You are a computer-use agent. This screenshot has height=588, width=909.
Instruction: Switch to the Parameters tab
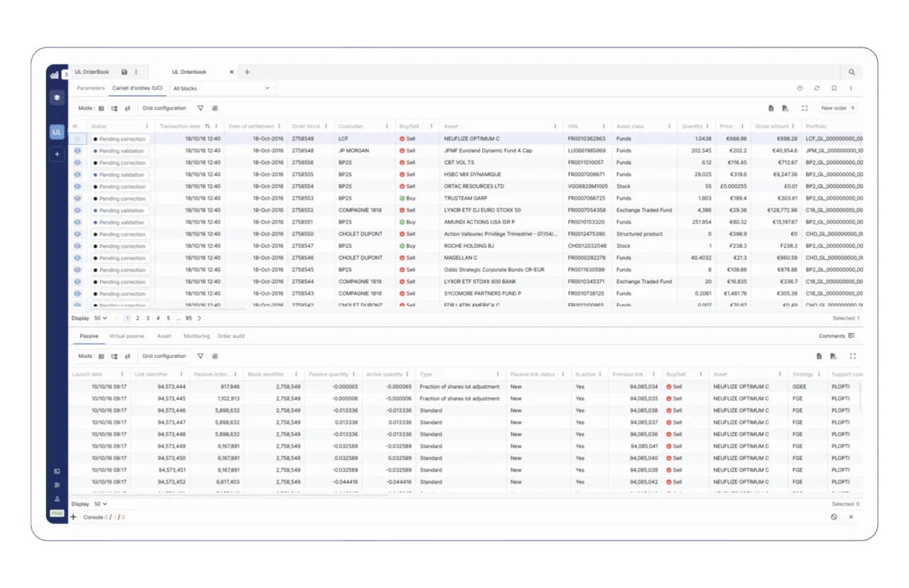[x=91, y=89]
